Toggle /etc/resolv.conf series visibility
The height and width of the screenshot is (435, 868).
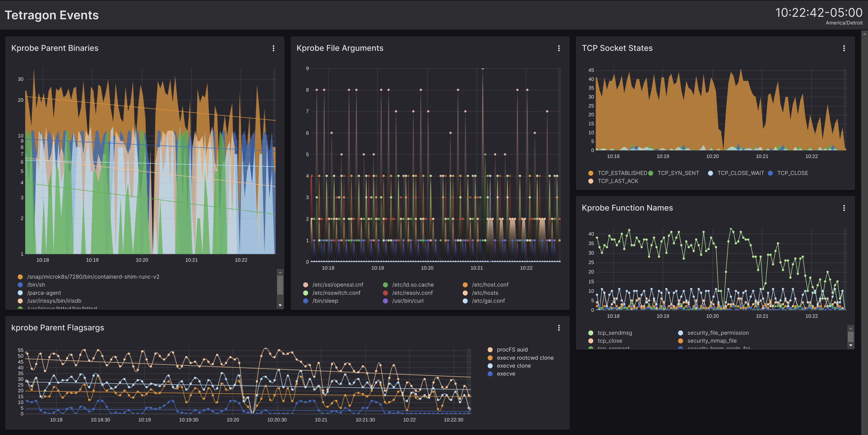point(412,293)
